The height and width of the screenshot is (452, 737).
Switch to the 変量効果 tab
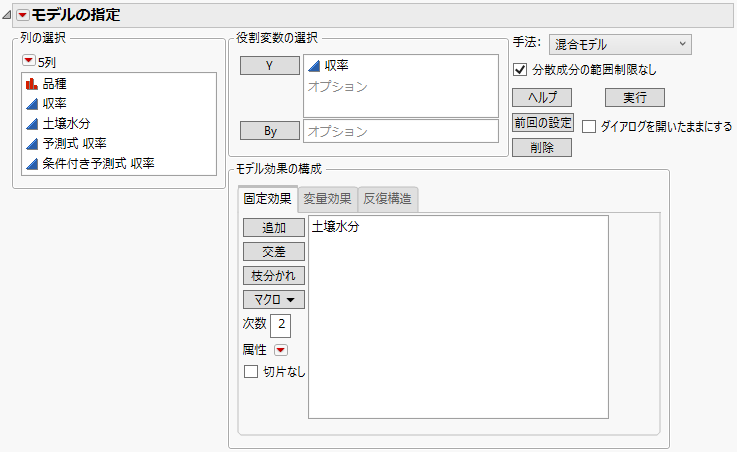[x=327, y=199]
